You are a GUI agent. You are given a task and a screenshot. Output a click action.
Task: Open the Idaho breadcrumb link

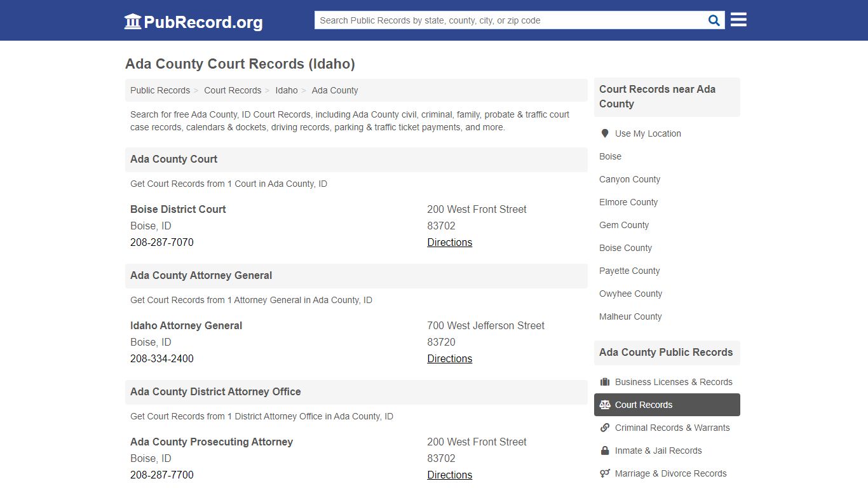[287, 90]
